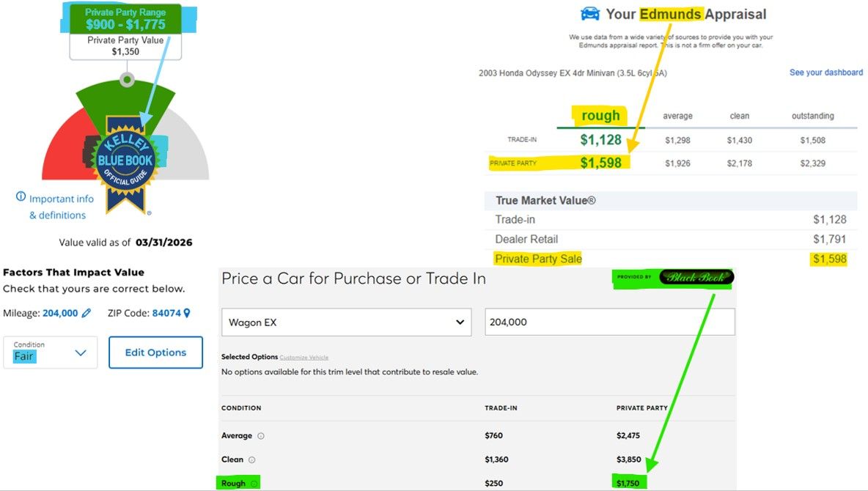Screen dimensions: 868x491
Task: Open the Customize Vehicle link
Action: click(x=304, y=358)
